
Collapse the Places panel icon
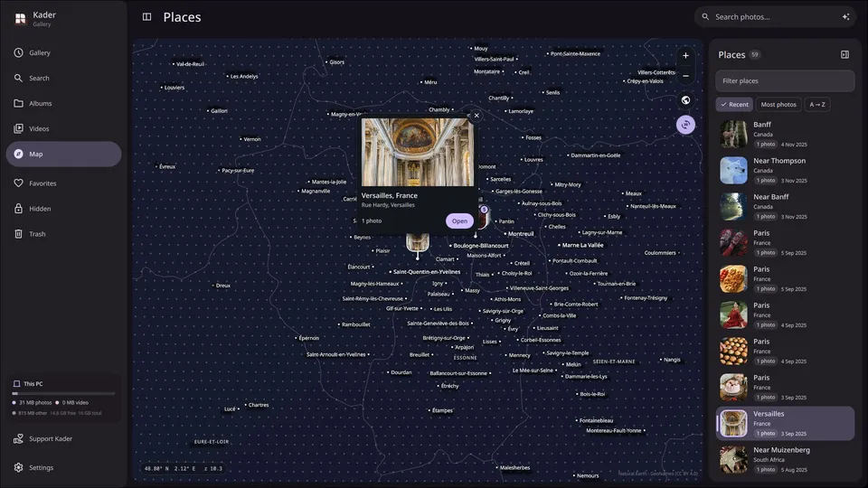pos(844,55)
